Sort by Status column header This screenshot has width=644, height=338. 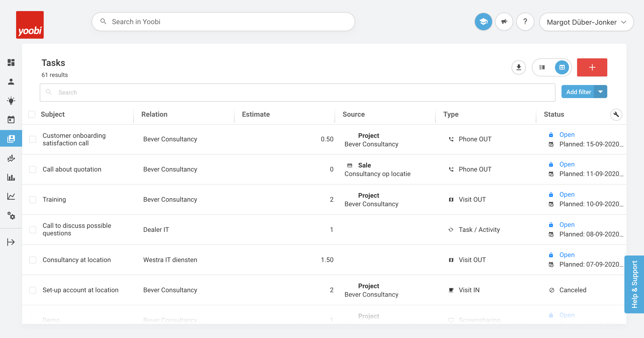tap(554, 114)
